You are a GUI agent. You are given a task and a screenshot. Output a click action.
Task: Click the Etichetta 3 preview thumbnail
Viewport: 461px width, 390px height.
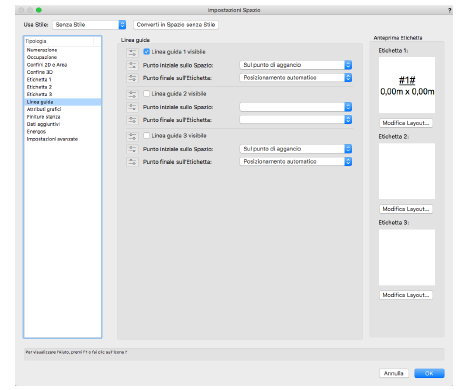407,257
